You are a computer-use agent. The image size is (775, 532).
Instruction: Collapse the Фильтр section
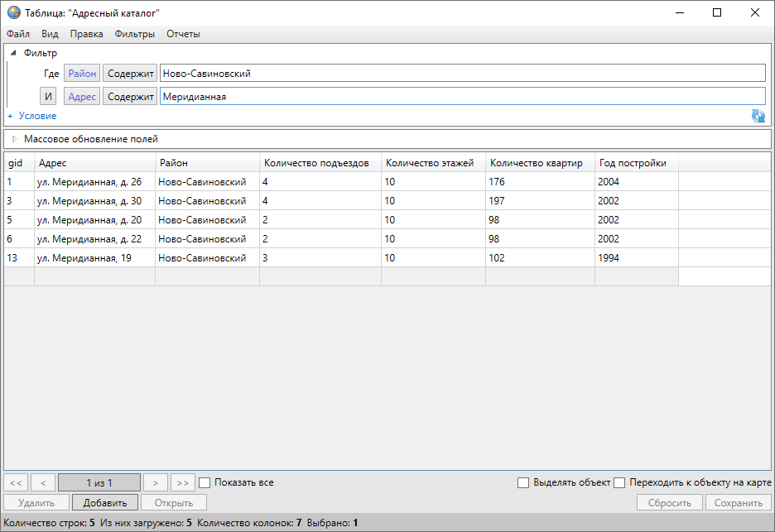tap(13, 53)
